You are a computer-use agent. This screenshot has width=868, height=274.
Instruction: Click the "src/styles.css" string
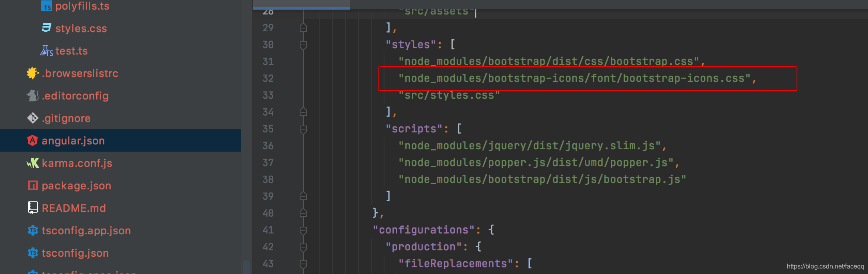[x=449, y=95]
